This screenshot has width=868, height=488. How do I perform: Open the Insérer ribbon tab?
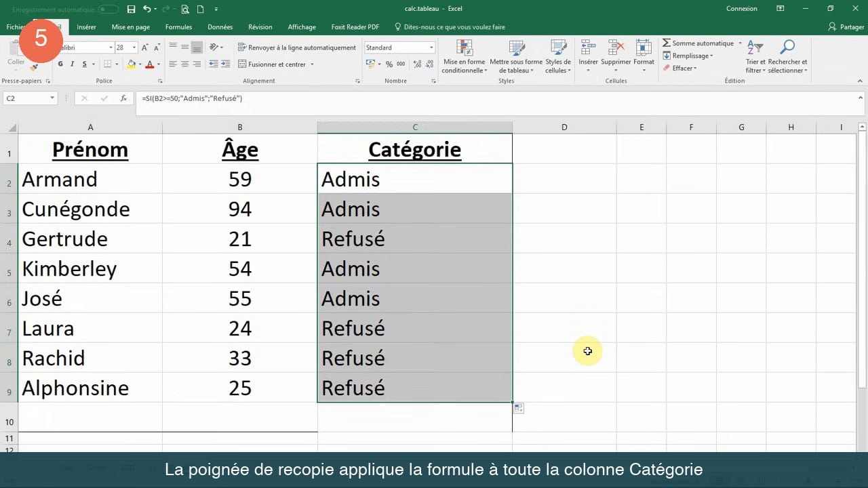coord(86,27)
